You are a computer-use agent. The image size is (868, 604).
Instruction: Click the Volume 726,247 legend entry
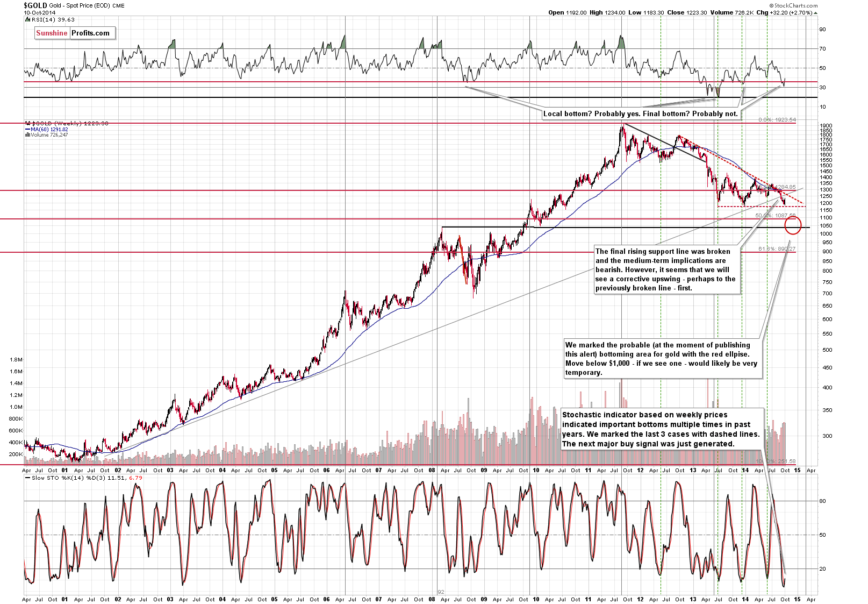[x=47, y=135]
